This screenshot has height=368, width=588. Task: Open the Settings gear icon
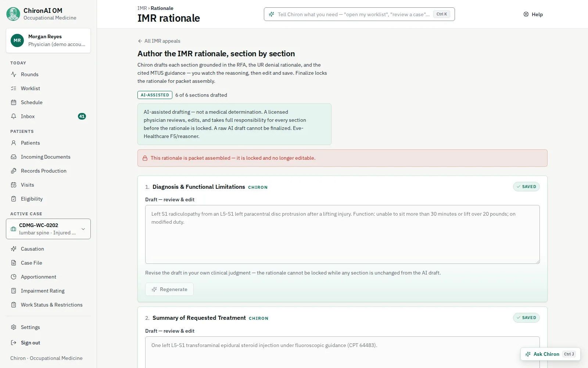(14, 327)
